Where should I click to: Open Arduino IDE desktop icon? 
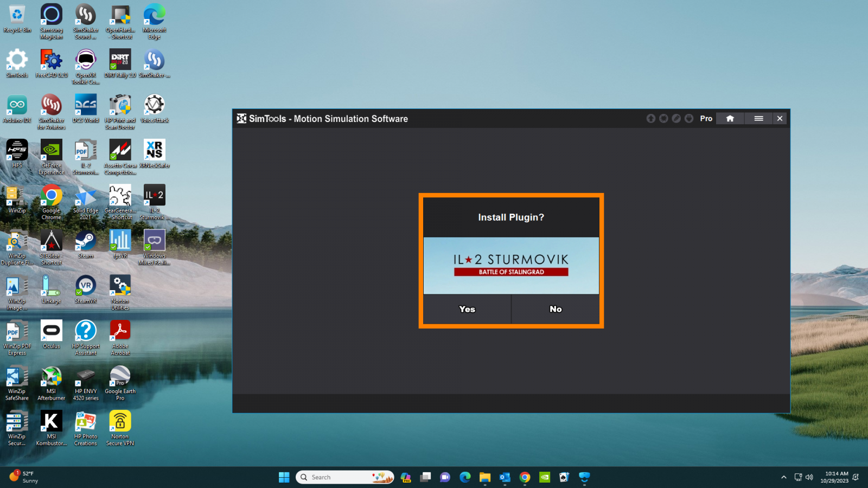(17, 109)
